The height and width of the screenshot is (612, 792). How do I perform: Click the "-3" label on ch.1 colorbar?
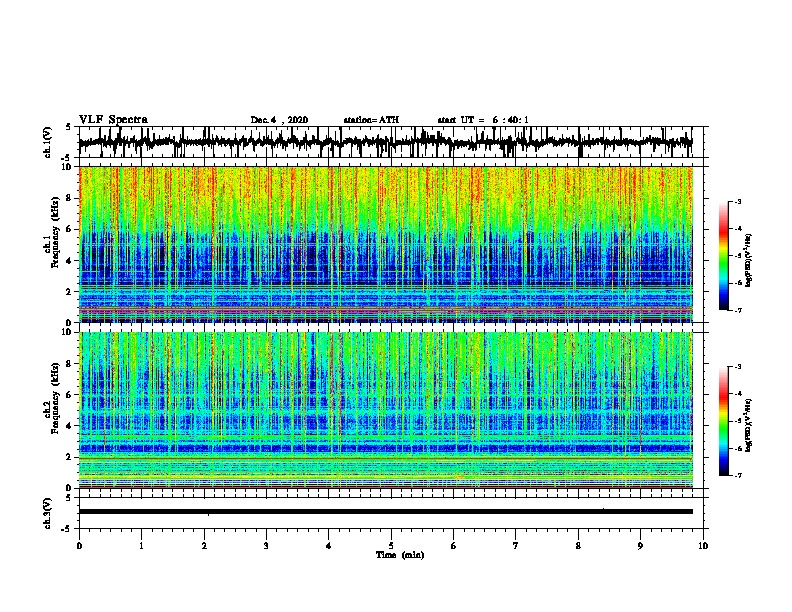pos(738,202)
